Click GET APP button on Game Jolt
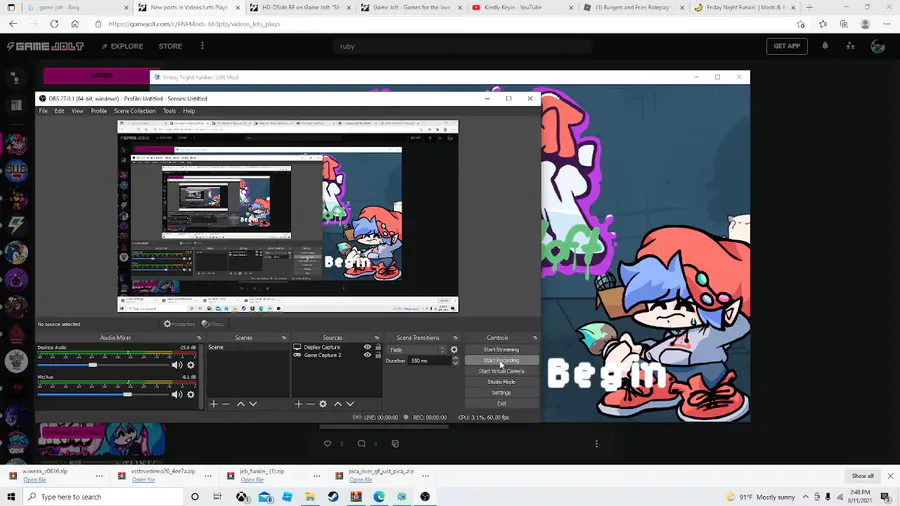Viewport: 900px width, 506px height. [786, 46]
